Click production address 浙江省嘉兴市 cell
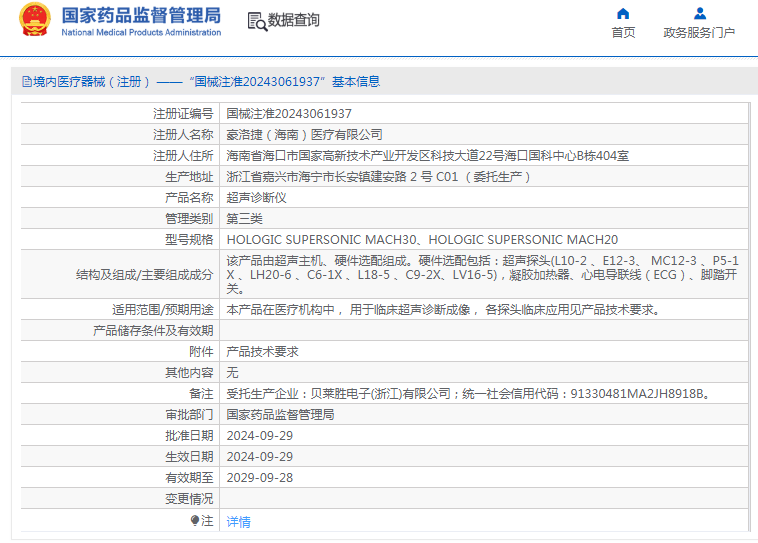 point(378,176)
